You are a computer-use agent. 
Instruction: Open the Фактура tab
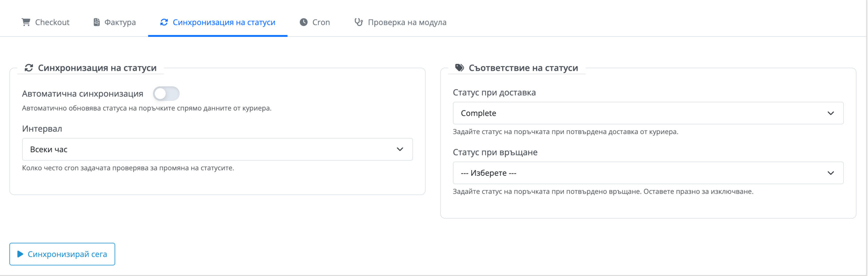point(120,22)
